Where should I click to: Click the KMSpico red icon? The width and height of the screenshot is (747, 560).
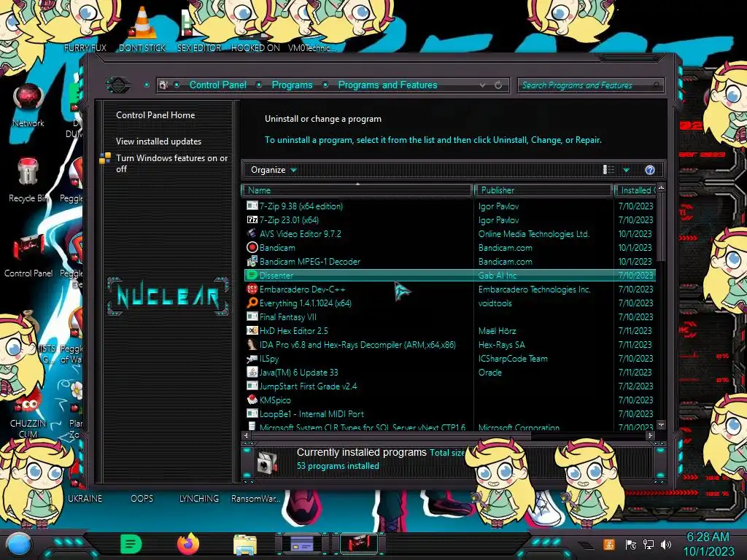252,400
